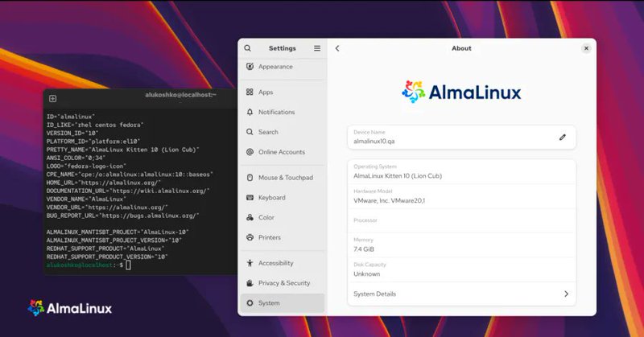Open the Search settings panel

tap(268, 132)
